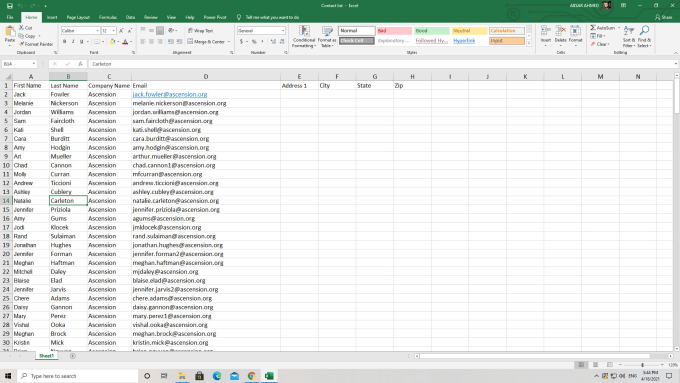Screen dimensions: 680x383
Task: Align text left in cell
Action: coord(143,42)
